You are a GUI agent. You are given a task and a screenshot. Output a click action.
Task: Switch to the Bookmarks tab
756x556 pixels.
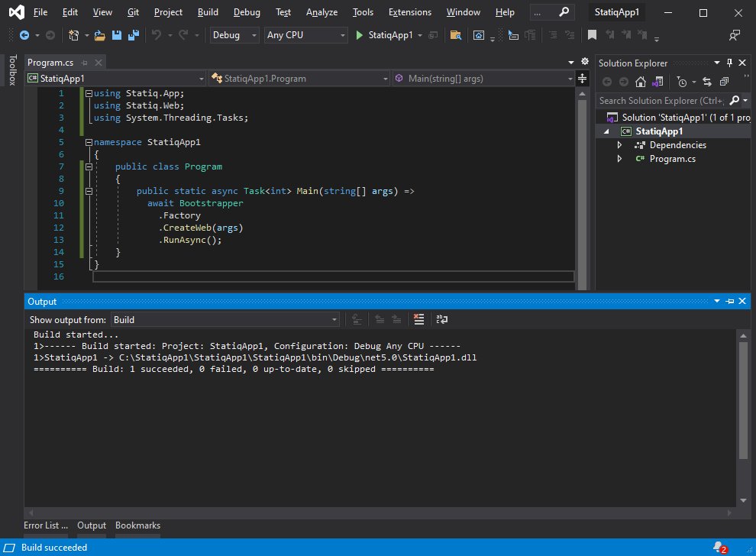[137, 525]
